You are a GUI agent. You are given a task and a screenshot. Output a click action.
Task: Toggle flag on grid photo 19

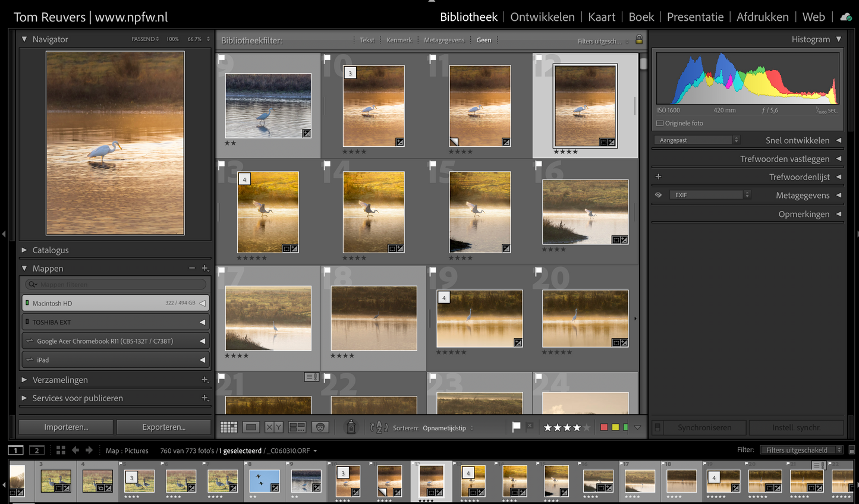433,272
